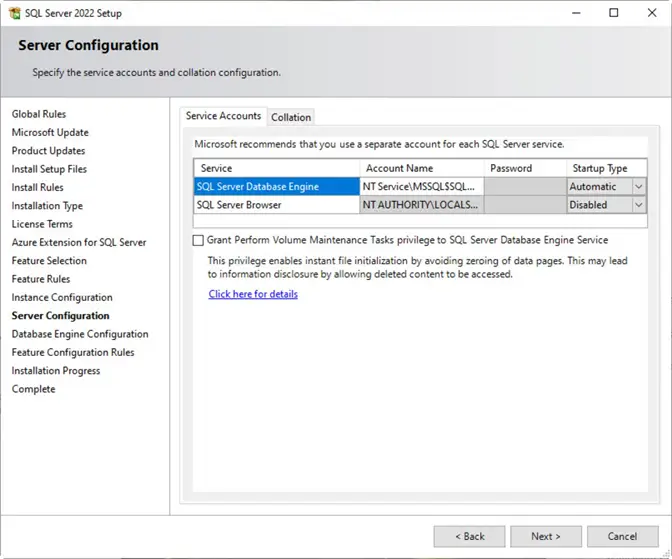Enable Grant Perform Volume Maintenance Tasks checkbox
Screen dimensions: 672x559
point(199,240)
